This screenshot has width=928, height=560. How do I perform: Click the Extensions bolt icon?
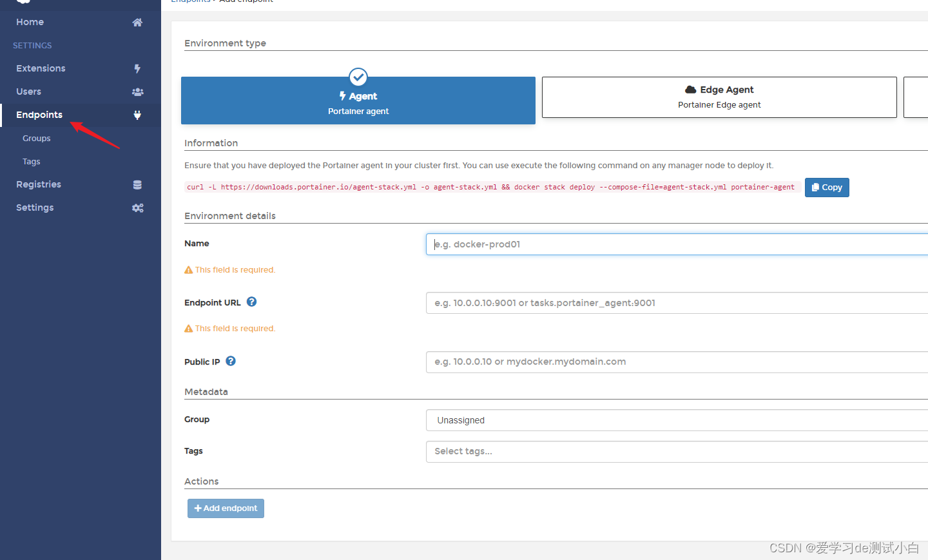[137, 69]
